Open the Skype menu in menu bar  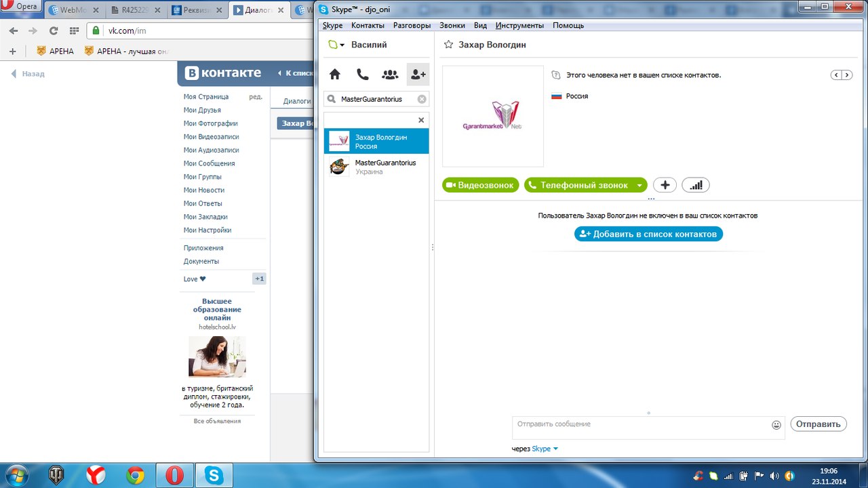coord(332,25)
